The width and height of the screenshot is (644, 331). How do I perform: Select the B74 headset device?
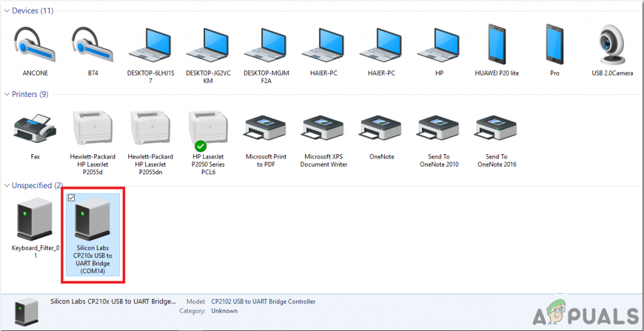tap(93, 52)
